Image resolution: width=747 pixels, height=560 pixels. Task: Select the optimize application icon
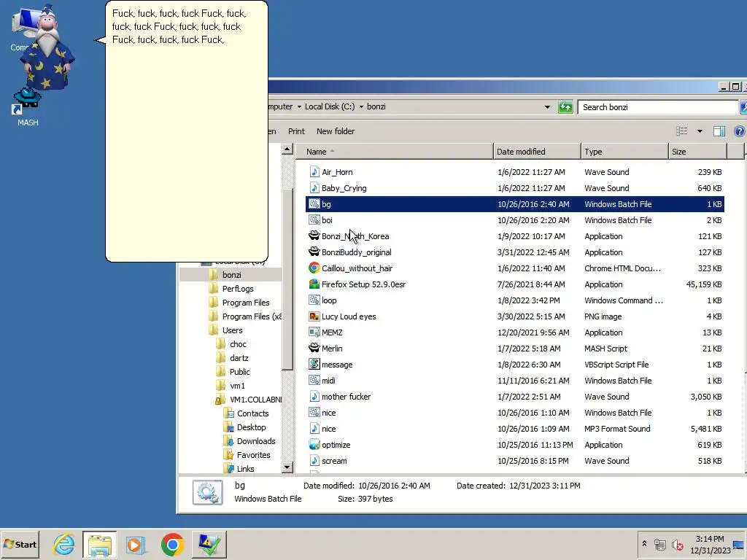314,445
